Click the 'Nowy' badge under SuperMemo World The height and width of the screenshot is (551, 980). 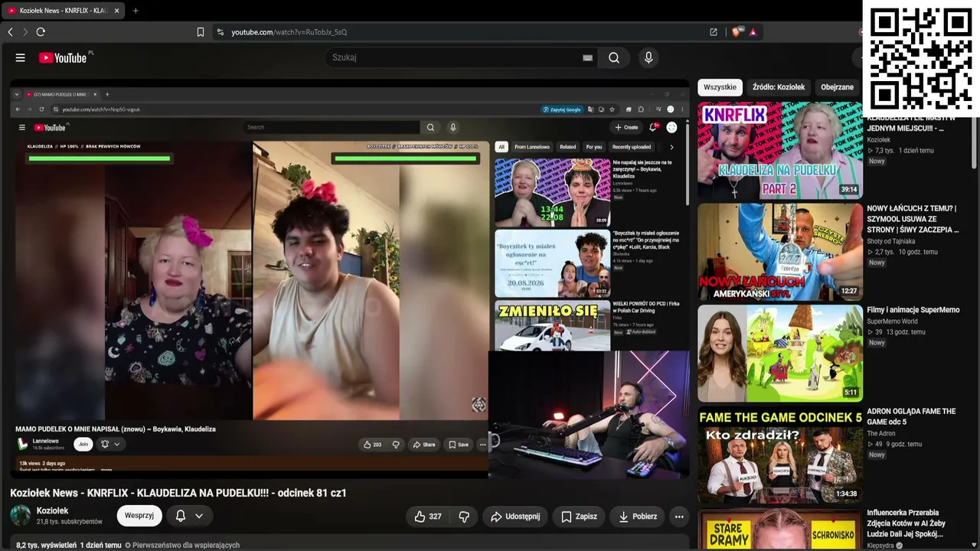click(877, 343)
